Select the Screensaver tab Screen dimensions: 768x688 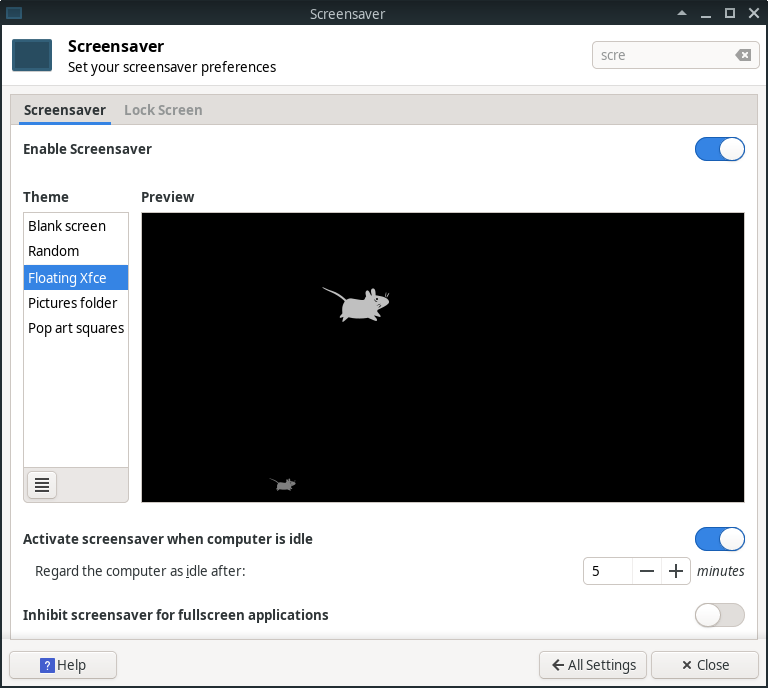(65, 110)
